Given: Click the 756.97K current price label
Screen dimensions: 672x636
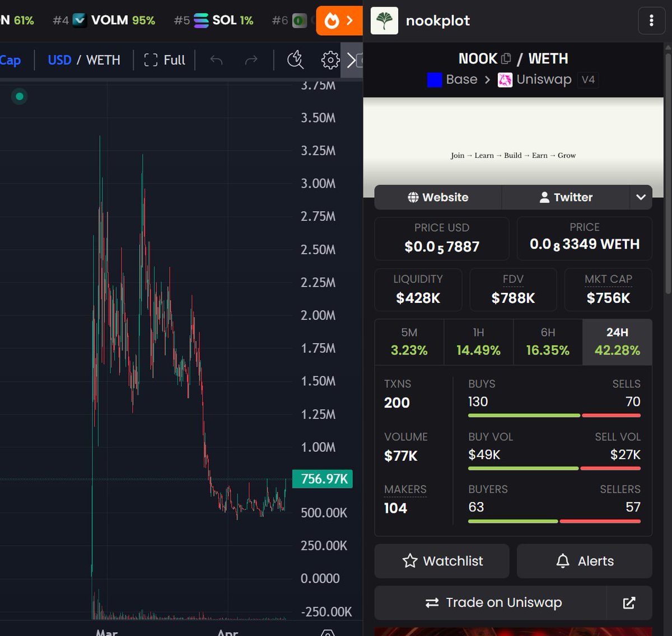Looking at the screenshot, I should [323, 479].
